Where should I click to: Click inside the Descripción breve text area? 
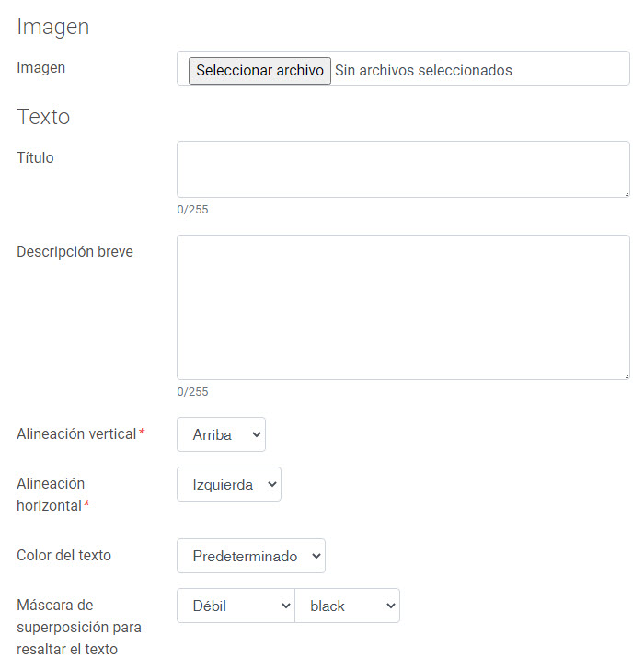tap(403, 306)
